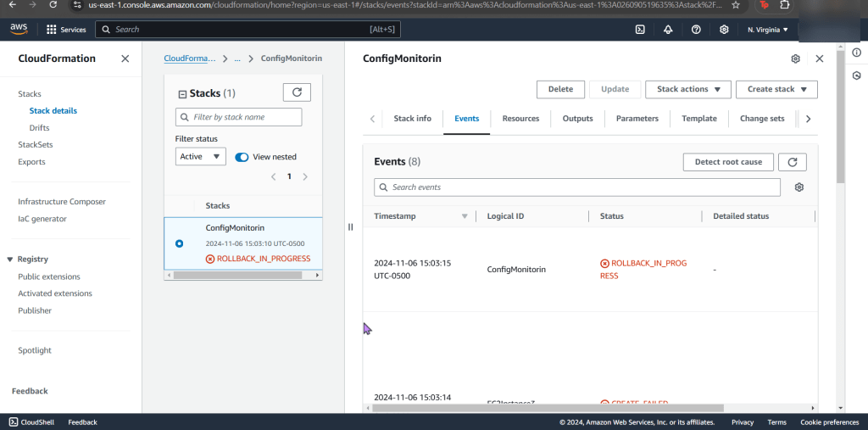Screen dimensions: 868x430
Task: Refresh the Stacks list
Action: pyautogui.click(x=297, y=92)
